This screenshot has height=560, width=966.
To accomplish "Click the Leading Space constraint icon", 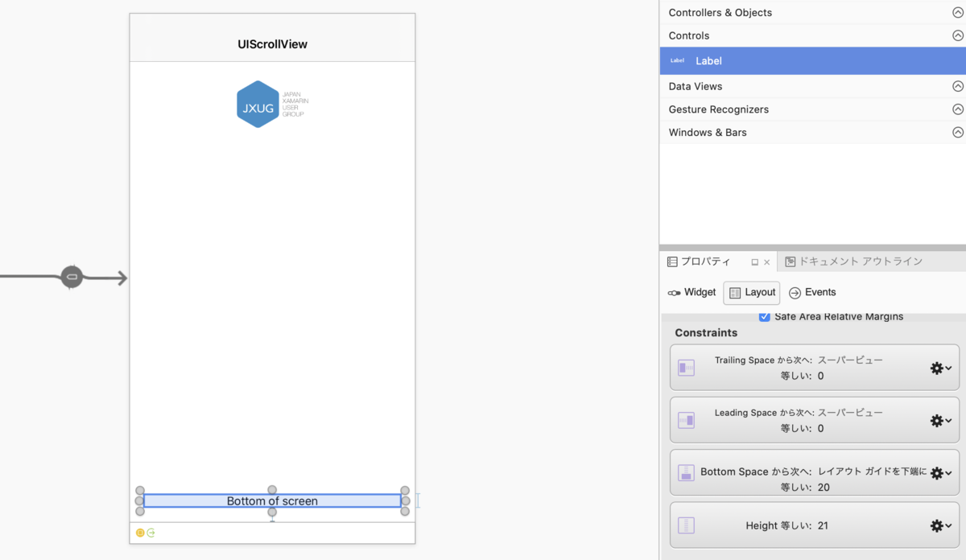I will (686, 420).
